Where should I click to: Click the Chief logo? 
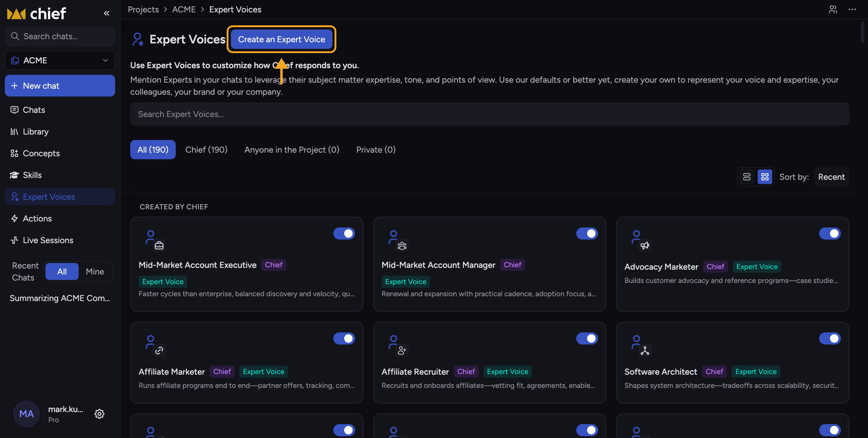pyautogui.click(x=36, y=14)
